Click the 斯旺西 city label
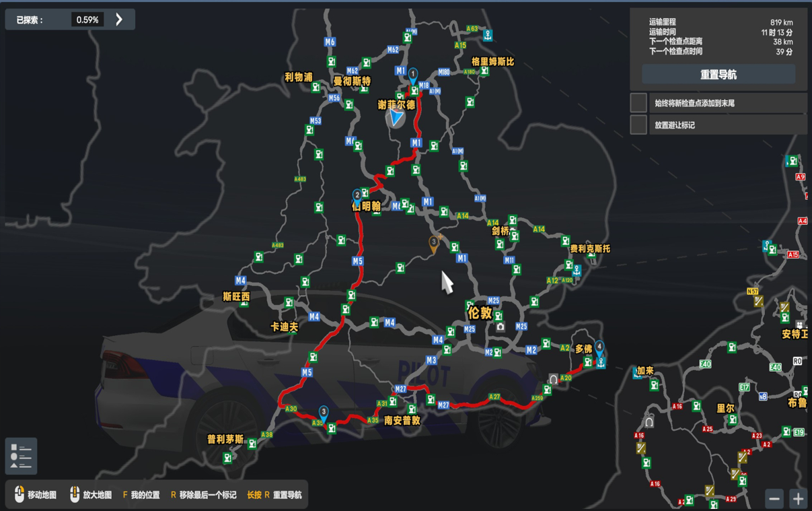Viewport: 812px width, 511px height. click(x=236, y=296)
